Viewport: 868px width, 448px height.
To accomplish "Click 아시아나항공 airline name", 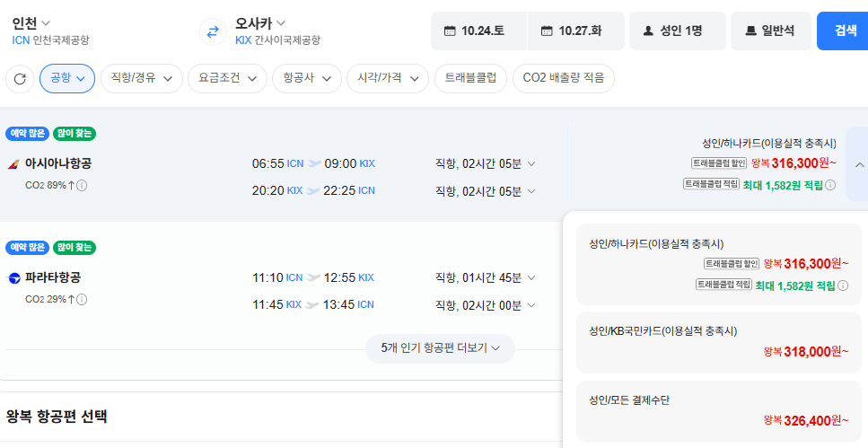I will click(58, 163).
